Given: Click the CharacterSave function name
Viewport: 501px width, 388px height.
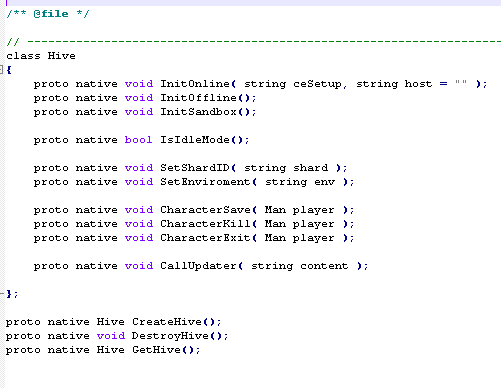Looking at the screenshot, I should [205, 210].
